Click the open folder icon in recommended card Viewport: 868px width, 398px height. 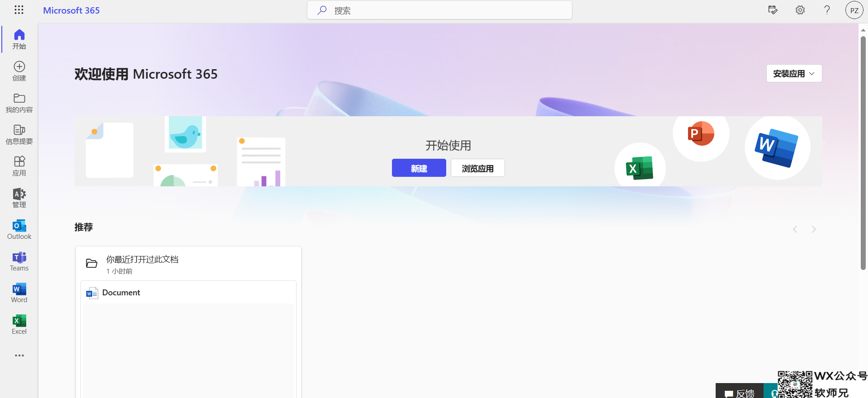[92, 263]
